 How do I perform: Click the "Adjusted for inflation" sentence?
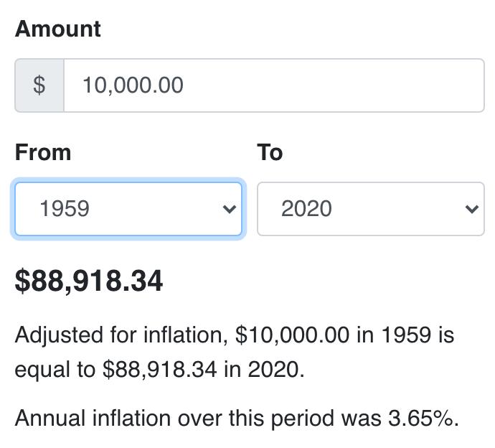tap(234, 335)
